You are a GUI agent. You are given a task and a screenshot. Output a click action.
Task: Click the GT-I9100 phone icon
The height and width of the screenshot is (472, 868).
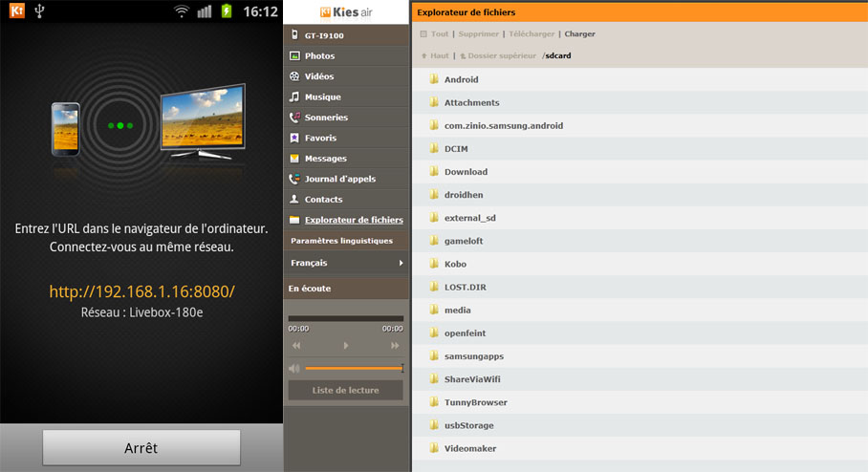[x=294, y=34]
